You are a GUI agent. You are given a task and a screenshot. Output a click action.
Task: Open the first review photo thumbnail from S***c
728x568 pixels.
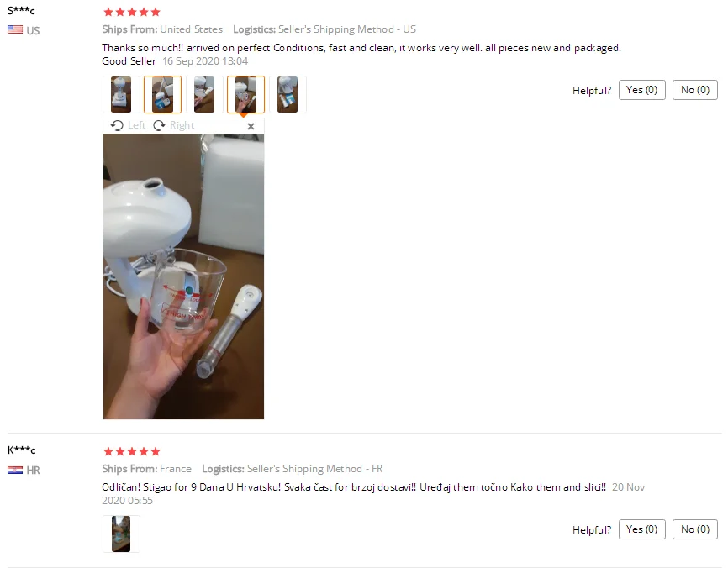coord(121,95)
